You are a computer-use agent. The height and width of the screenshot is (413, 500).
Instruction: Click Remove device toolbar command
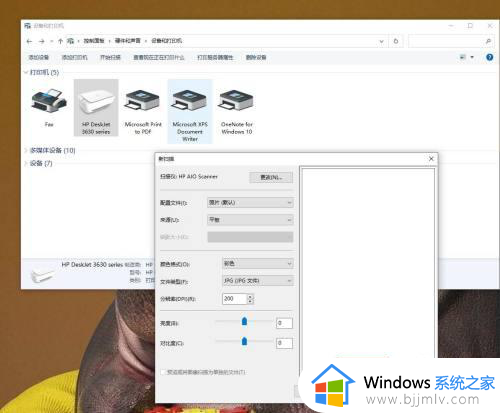pos(256,57)
